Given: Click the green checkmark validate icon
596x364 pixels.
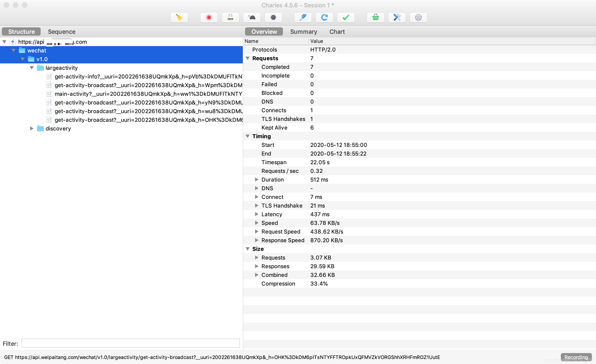Looking at the screenshot, I should (346, 17).
